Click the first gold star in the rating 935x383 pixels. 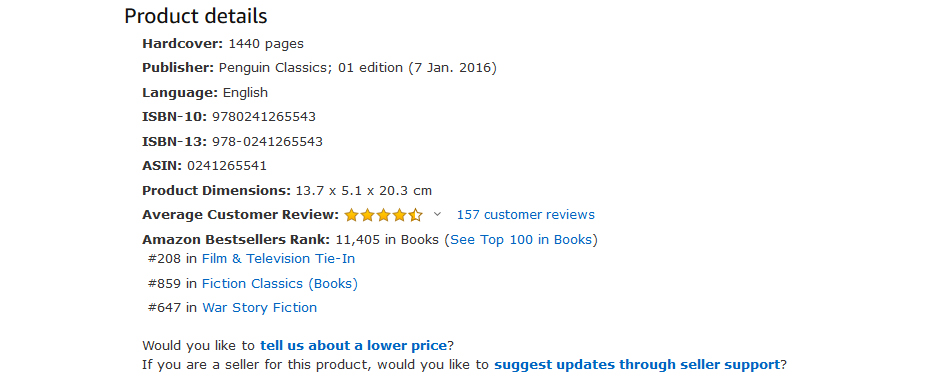tap(351, 215)
